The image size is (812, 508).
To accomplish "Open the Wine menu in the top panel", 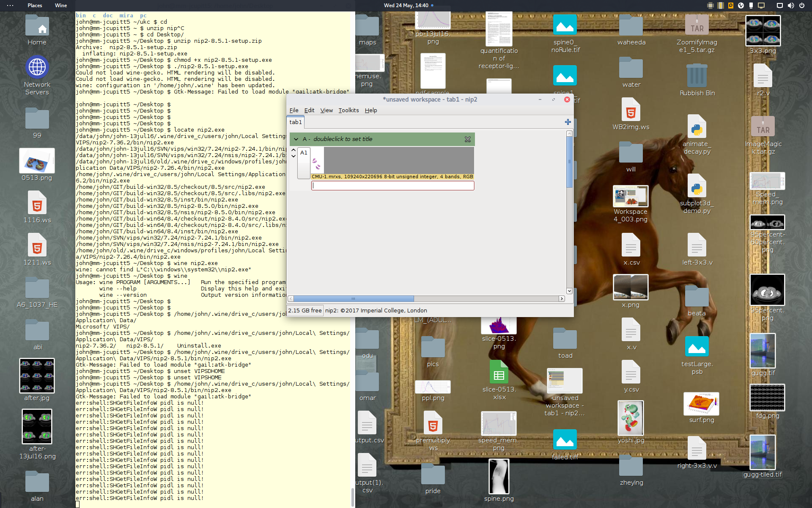I will [x=61, y=6].
